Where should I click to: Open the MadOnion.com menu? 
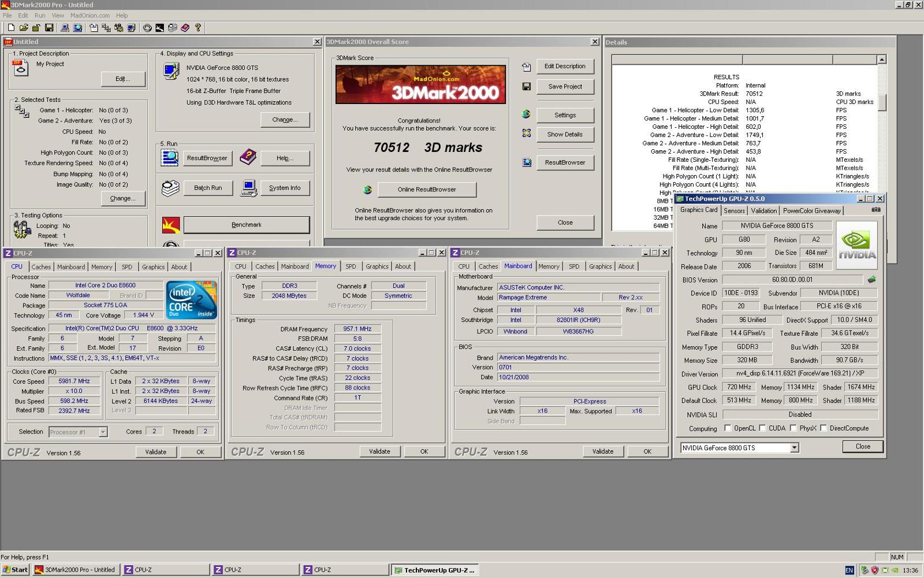point(90,16)
